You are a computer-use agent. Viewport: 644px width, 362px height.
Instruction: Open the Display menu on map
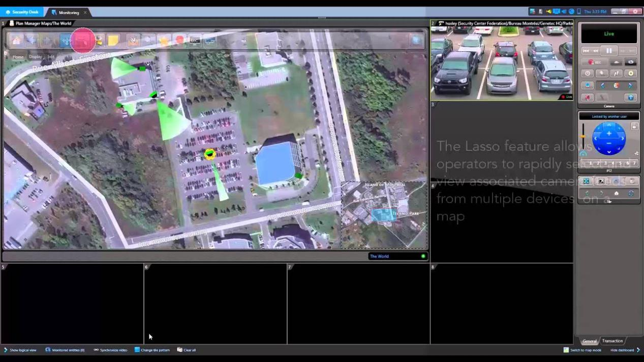pyautogui.click(x=35, y=57)
